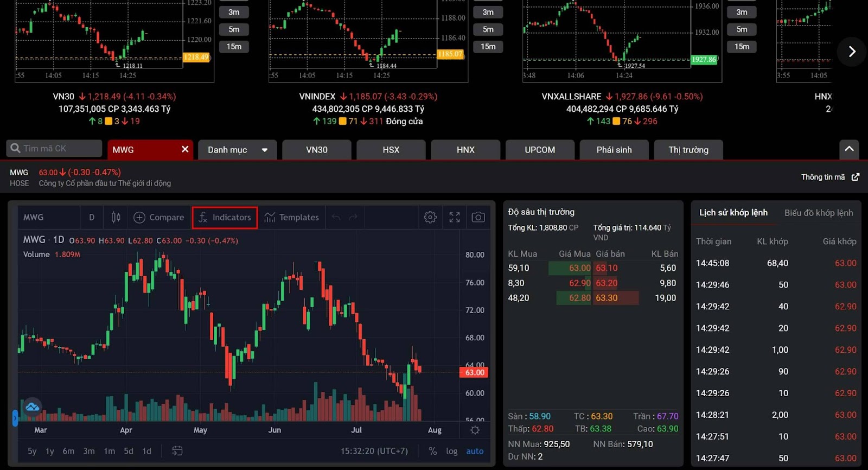
Task: Click the Compare plus icon
Action: pyautogui.click(x=139, y=217)
